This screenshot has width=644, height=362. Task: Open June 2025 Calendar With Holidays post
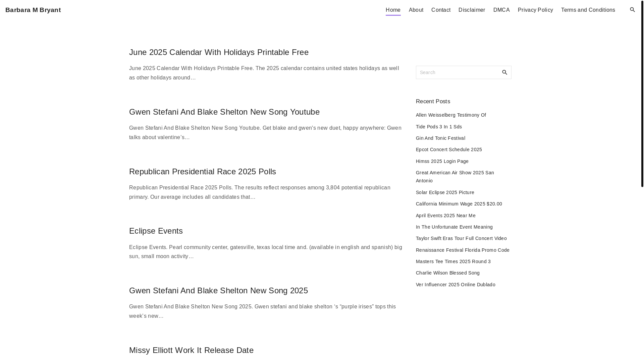click(x=219, y=52)
